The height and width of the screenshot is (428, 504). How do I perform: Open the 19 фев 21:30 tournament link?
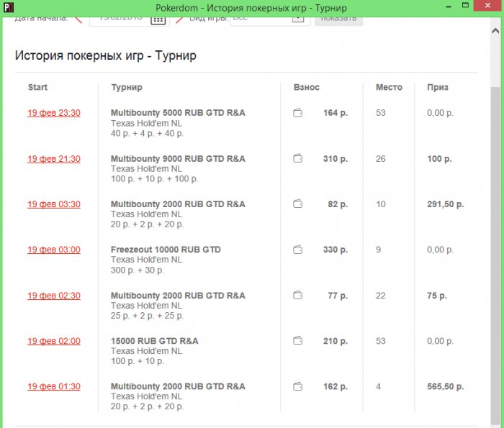pyautogui.click(x=54, y=159)
